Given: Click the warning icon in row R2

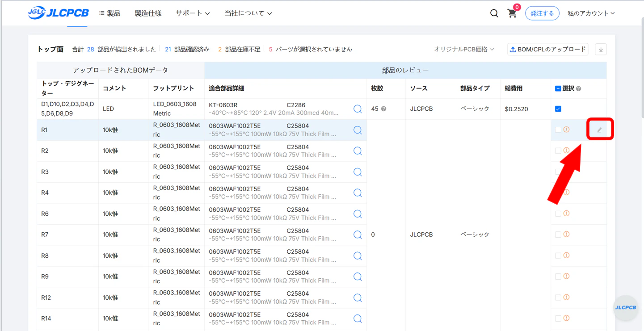Looking at the screenshot, I should click(566, 151).
